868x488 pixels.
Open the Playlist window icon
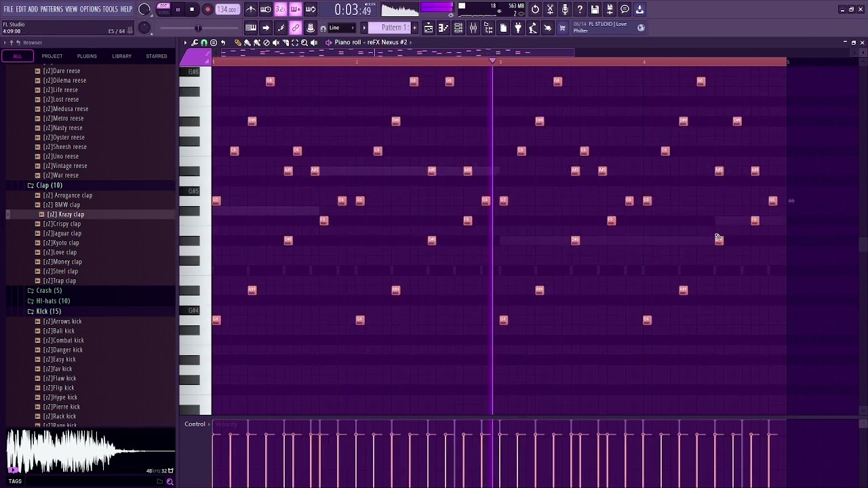(x=429, y=28)
